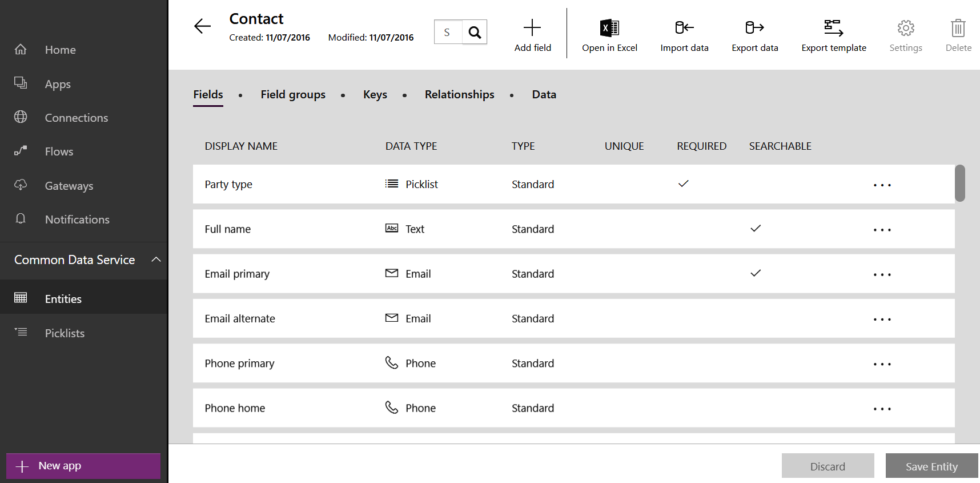
Task: Click the Export template icon
Action: click(x=834, y=27)
